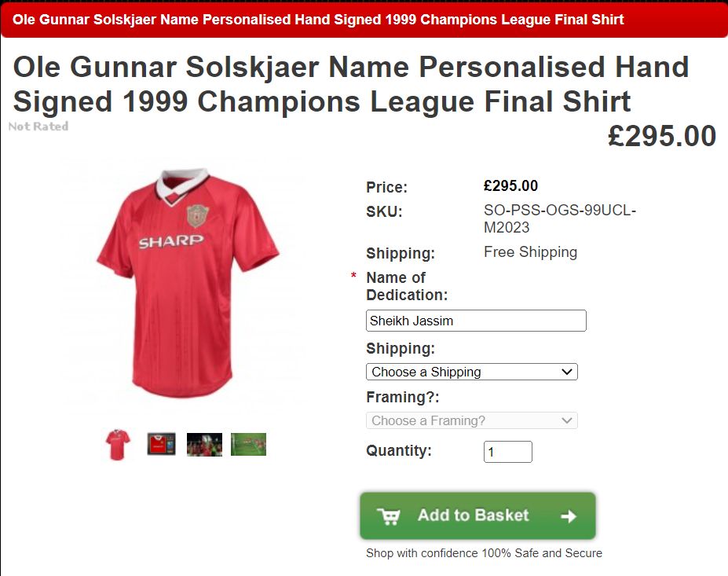Click the red header bar product title
This screenshot has width=728, height=576.
tap(318, 20)
